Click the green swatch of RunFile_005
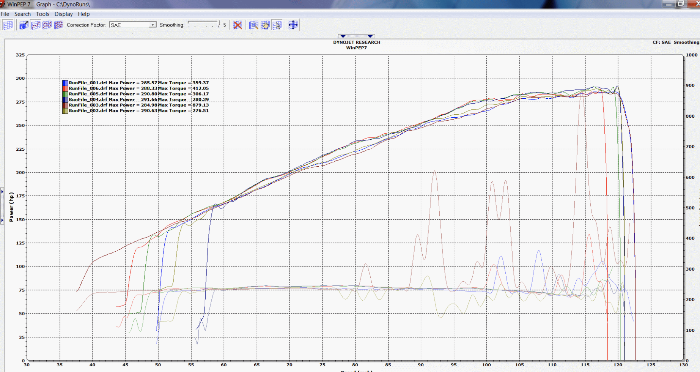The width and height of the screenshot is (700, 372). (x=65, y=94)
